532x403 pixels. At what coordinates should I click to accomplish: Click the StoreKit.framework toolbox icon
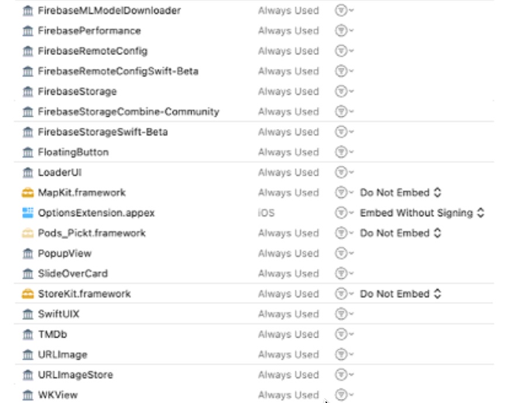point(27,294)
